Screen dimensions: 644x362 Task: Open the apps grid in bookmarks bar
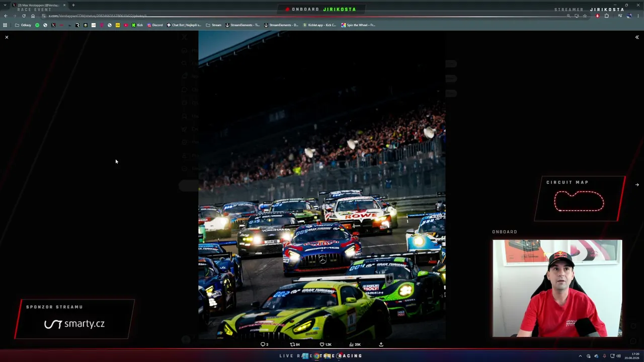click(5, 25)
